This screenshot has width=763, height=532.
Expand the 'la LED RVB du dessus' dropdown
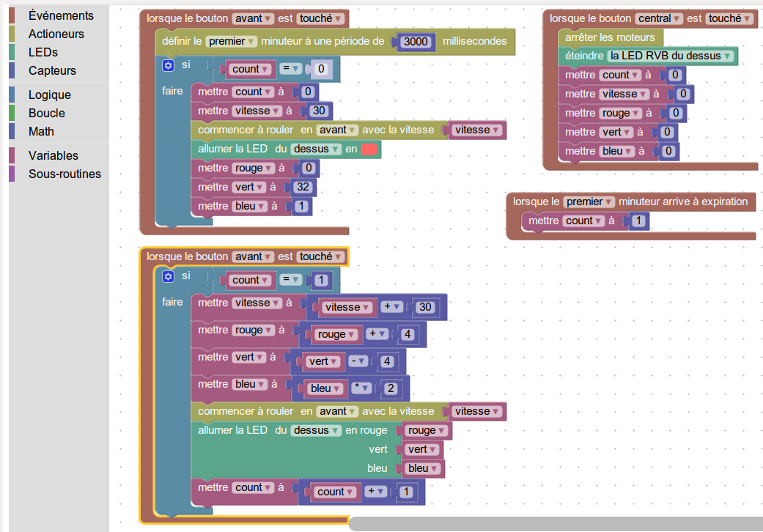click(671, 56)
